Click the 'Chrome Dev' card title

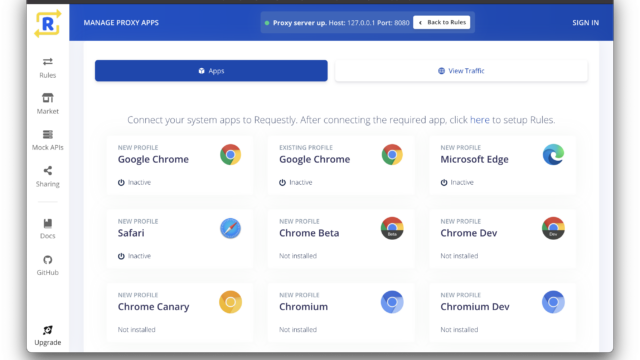pyautogui.click(x=469, y=233)
